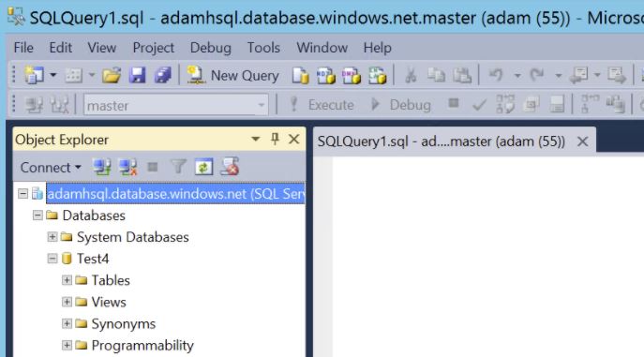Select the Views folder

109,302
